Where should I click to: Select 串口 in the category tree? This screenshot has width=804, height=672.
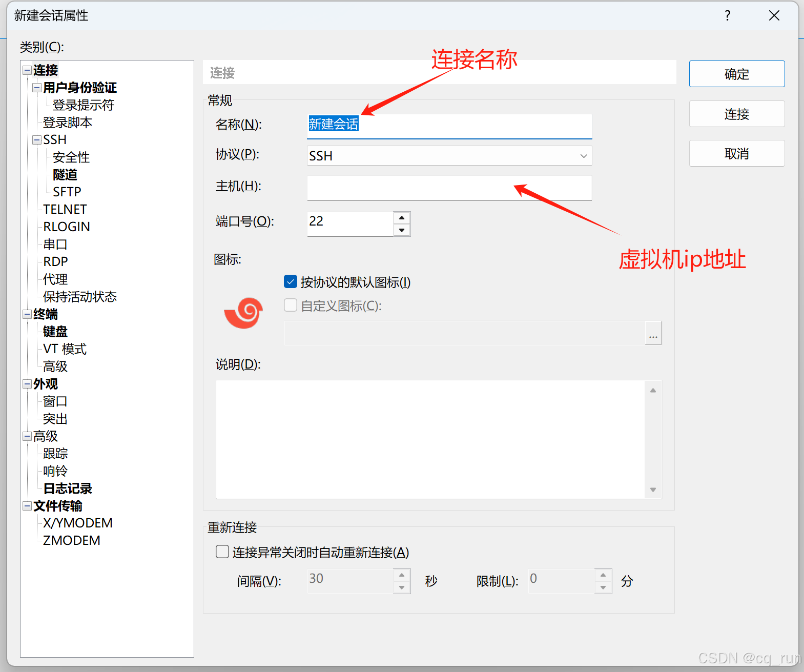pos(55,245)
